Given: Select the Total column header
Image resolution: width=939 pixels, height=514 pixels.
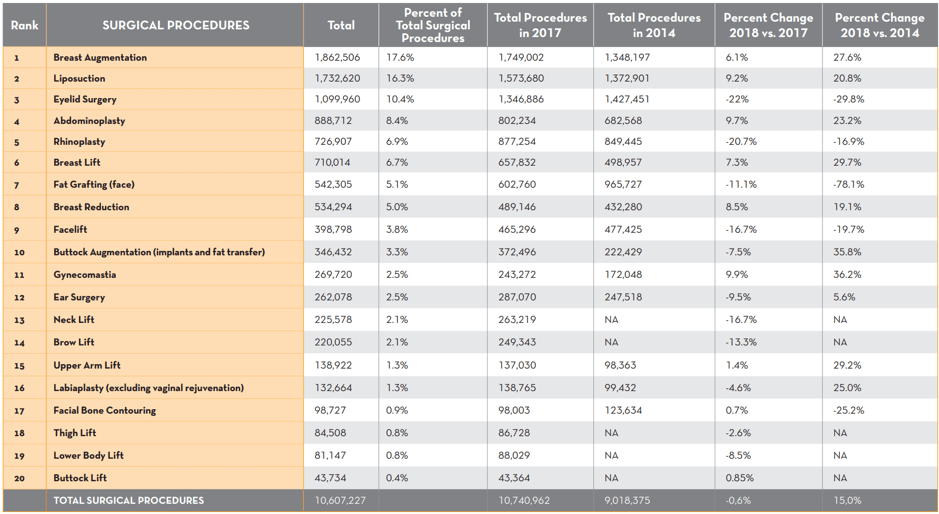Looking at the screenshot, I should [341, 25].
